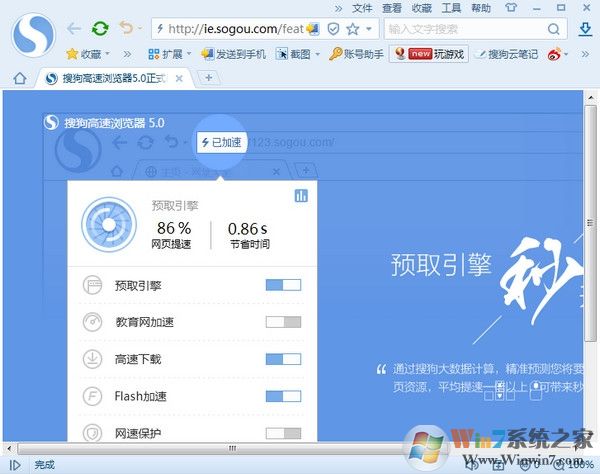Open 账号助手 key icon button

356,54
